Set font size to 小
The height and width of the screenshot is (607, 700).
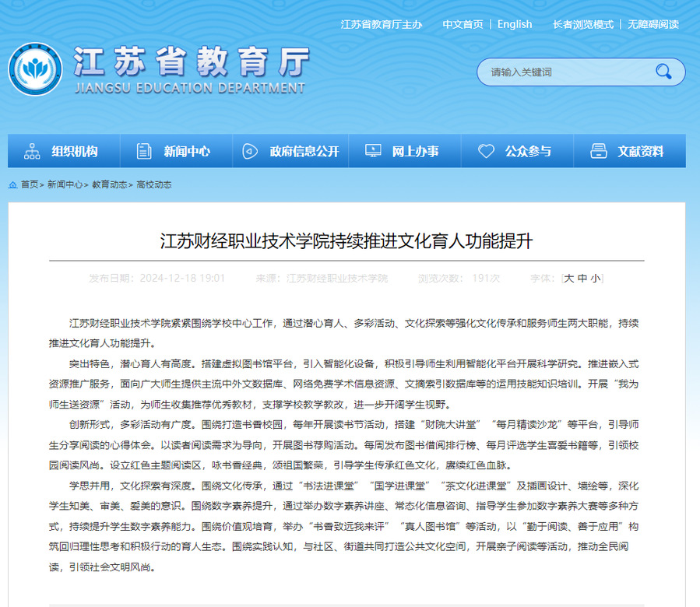[x=596, y=278]
